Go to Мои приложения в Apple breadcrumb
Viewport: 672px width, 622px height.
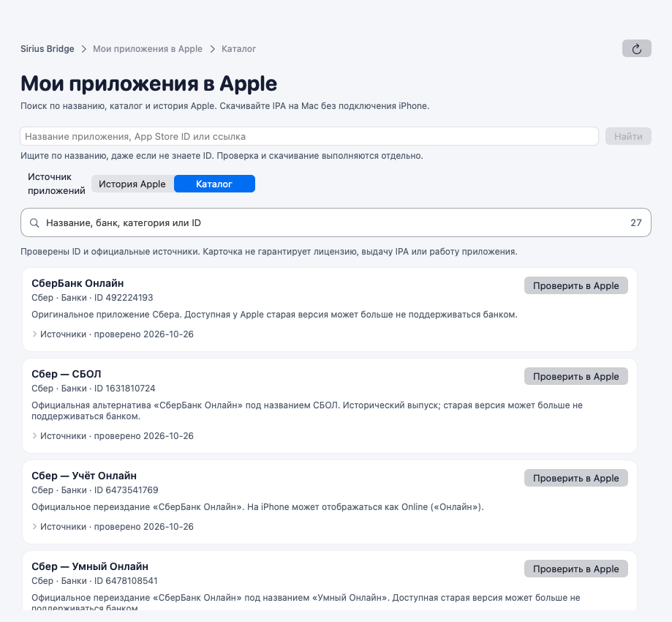[x=148, y=49]
